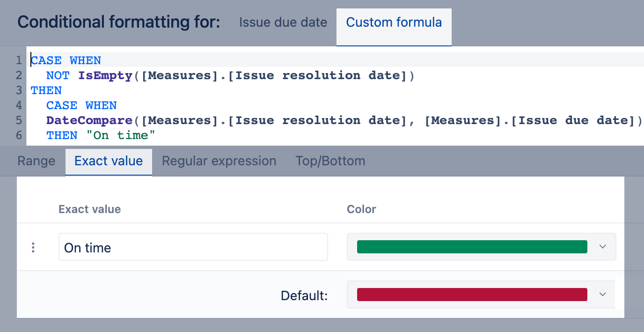Switch to the Exact value tab
Image resolution: width=644 pixels, height=332 pixels.
coord(109,161)
